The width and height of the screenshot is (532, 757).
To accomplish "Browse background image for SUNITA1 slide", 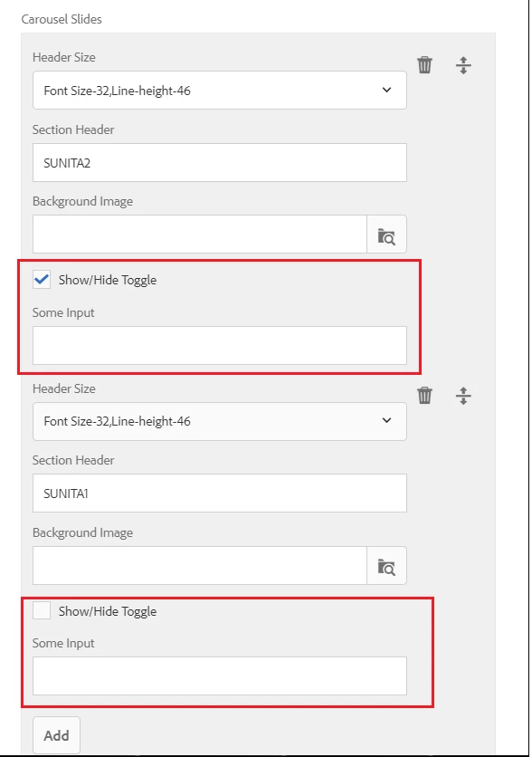I will point(387,566).
